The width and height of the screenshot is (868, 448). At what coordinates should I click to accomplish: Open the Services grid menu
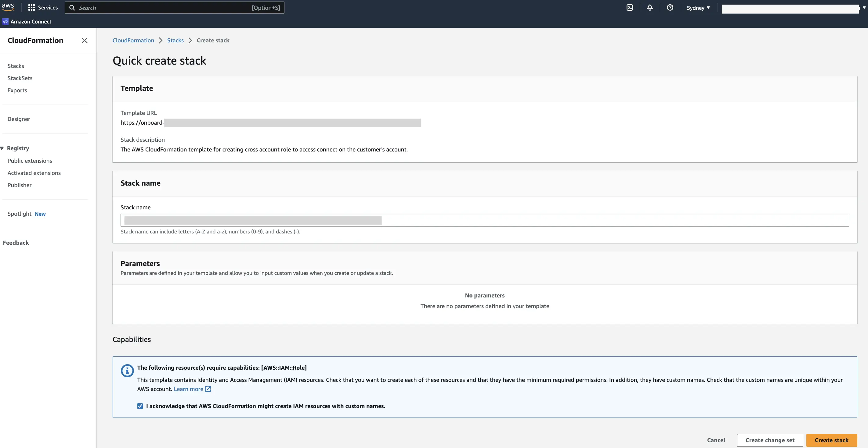(x=31, y=7)
